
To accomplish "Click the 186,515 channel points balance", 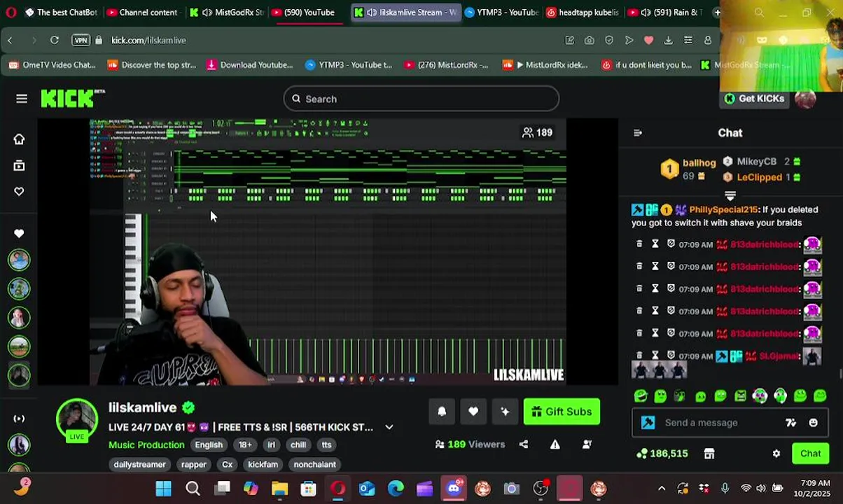I will [x=662, y=454].
